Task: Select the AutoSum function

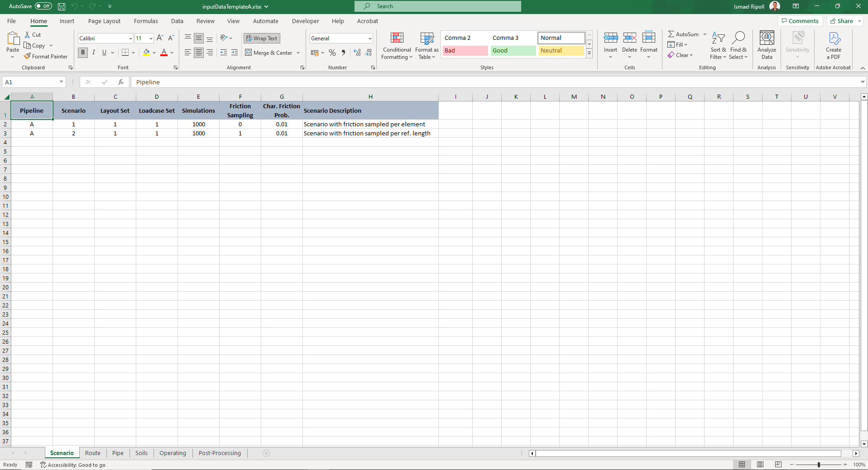Action: 683,34
